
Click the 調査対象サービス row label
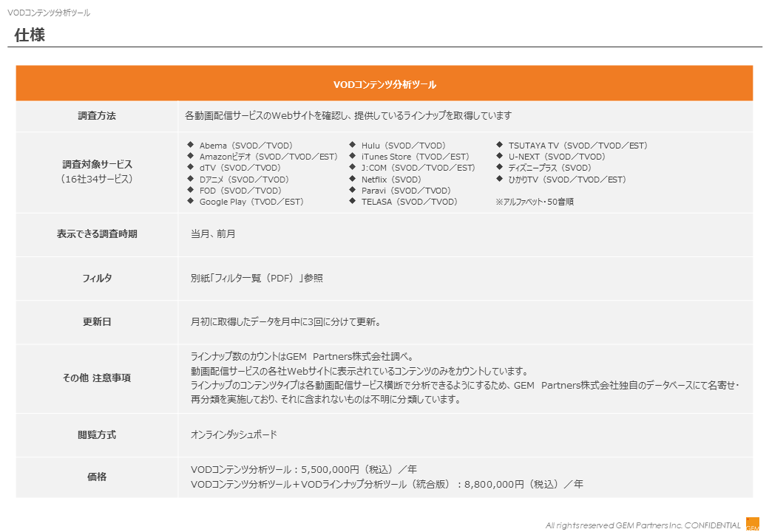coord(97,165)
